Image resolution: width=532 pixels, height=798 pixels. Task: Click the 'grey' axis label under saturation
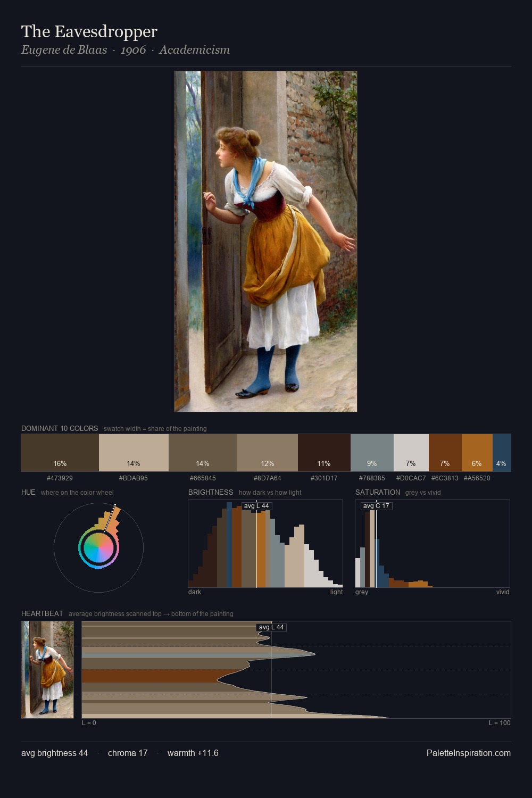click(362, 592)
